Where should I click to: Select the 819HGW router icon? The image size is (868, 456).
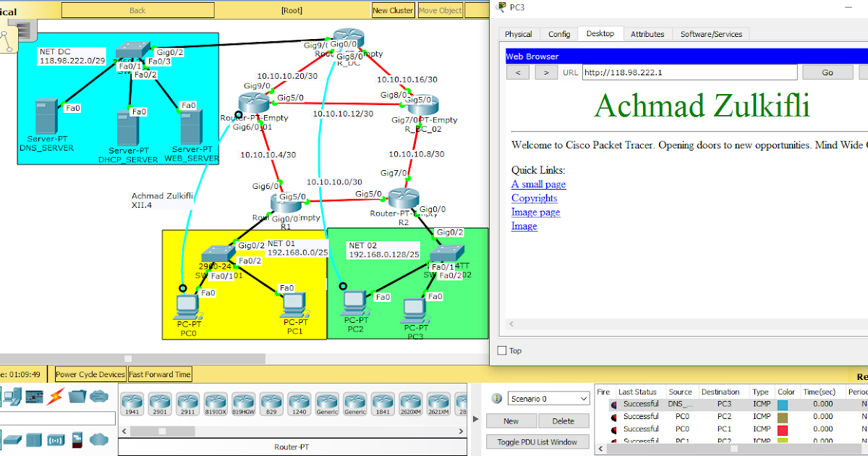pyautogui.click(x=244, y=403)
